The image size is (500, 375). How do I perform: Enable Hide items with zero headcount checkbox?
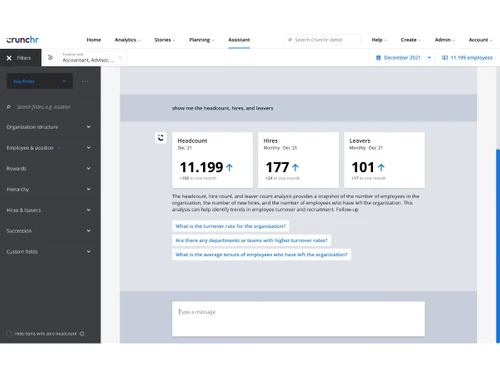[x=9, y=334]
